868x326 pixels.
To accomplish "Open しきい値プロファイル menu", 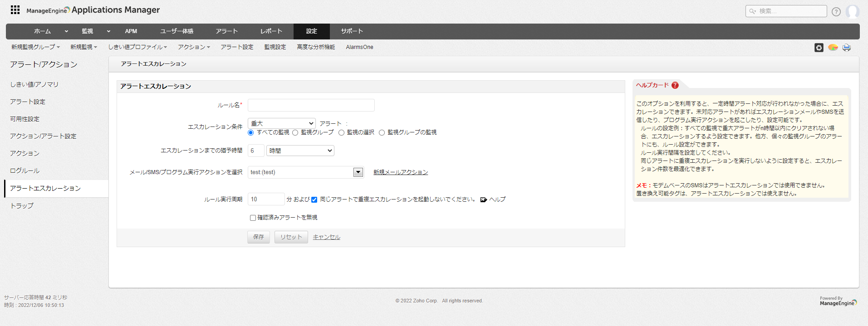I will pos(137,47).
